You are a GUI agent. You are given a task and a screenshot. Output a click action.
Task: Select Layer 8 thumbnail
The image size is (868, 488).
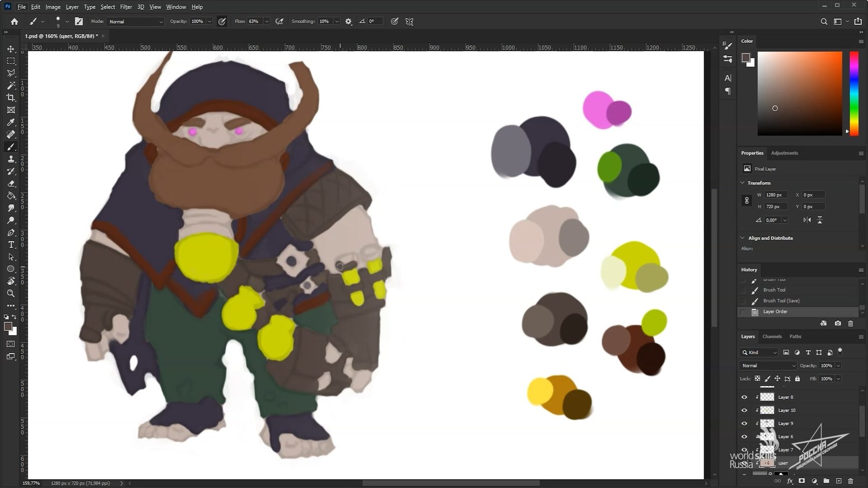pos(767,397)
